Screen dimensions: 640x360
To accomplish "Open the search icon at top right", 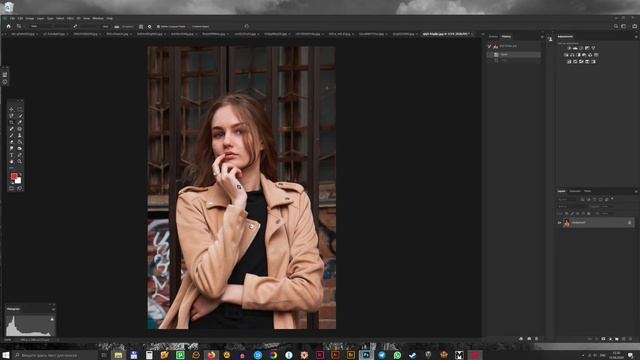I will click(616, 26).
